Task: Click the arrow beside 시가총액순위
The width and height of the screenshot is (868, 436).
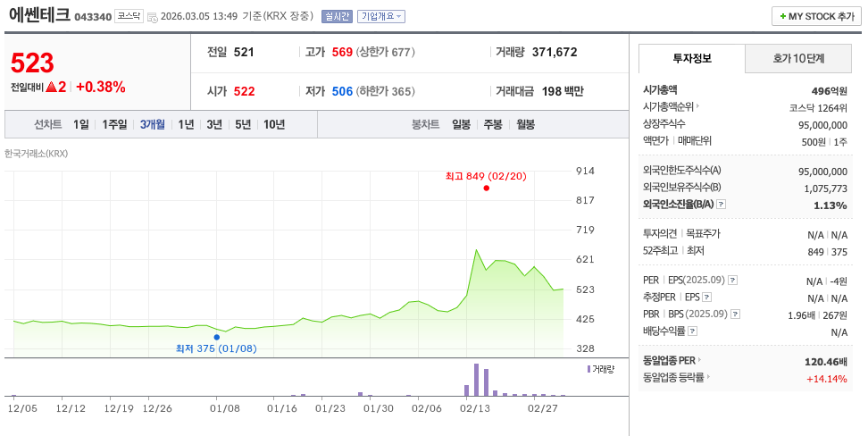Action: (x=697, y=106)
